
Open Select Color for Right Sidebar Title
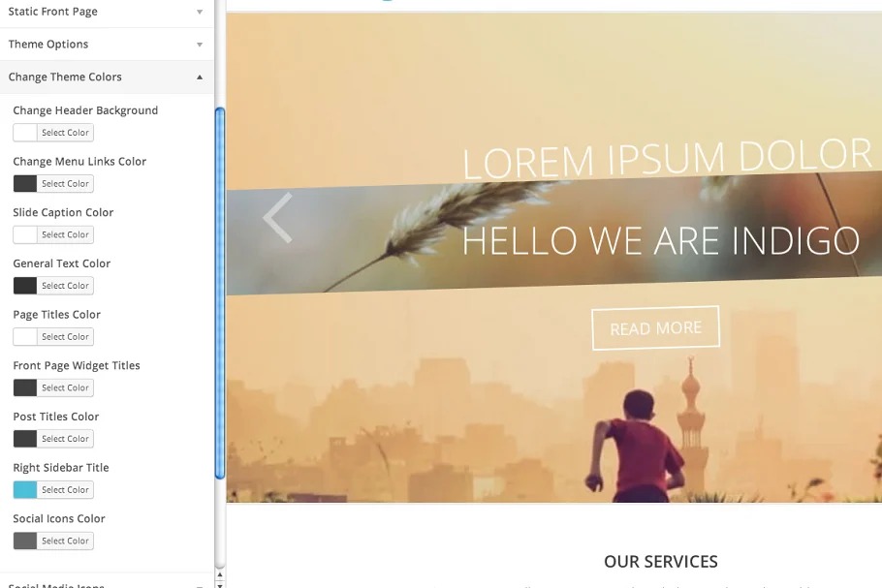[65, 490]
